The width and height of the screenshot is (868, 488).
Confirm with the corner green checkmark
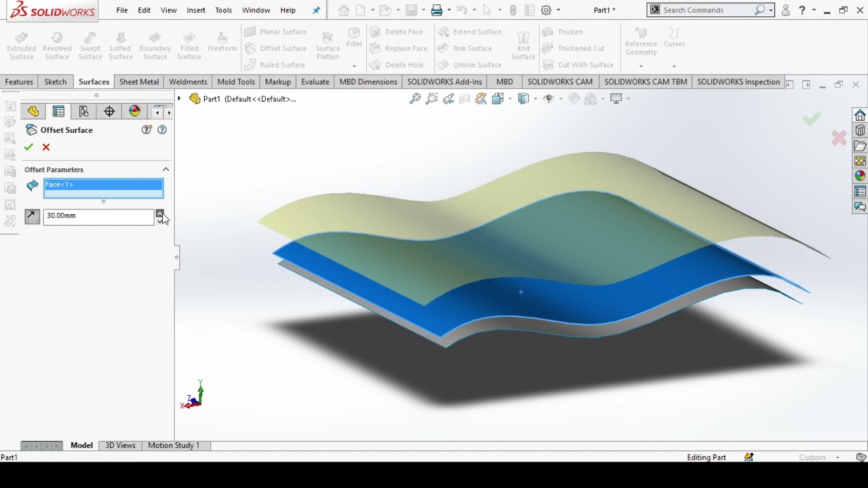pyautogui.click(x=811, y=119)
